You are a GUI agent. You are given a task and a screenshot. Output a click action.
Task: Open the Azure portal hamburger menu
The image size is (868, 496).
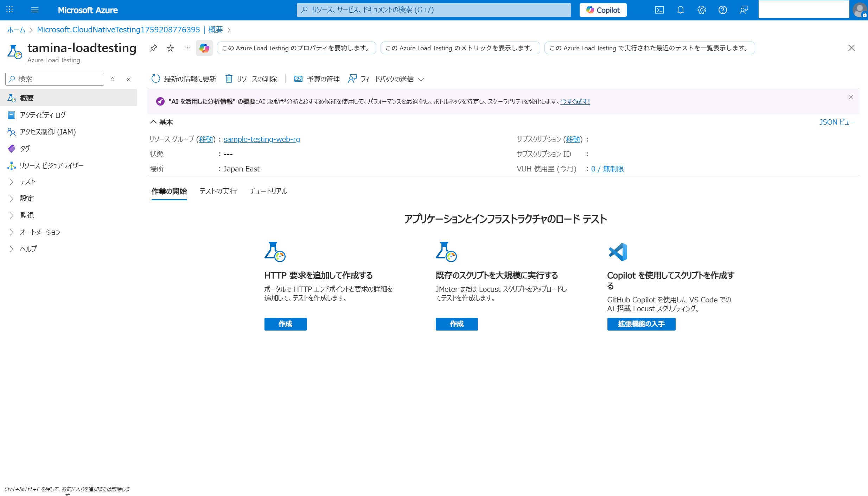[34, 10]
